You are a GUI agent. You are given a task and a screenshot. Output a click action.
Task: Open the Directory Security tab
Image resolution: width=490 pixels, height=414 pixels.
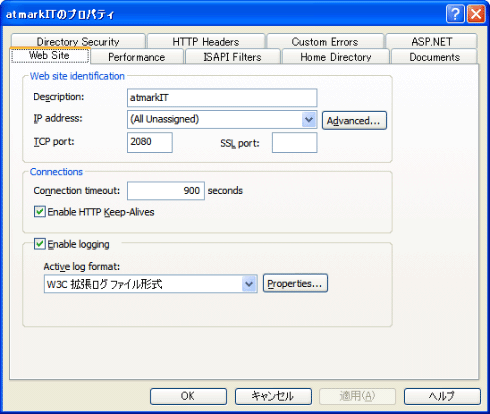(x=78, y=41)
